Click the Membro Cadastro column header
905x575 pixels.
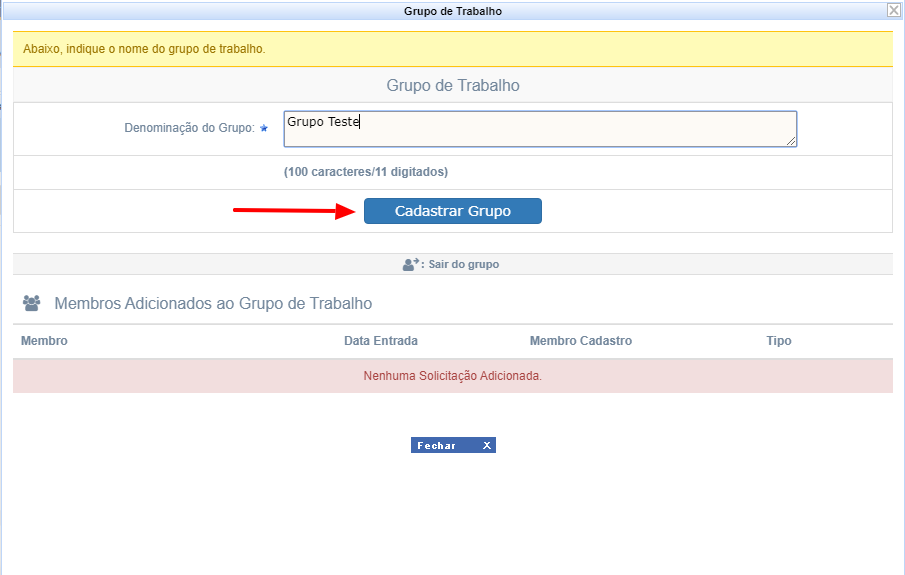(x=581, y=341)
